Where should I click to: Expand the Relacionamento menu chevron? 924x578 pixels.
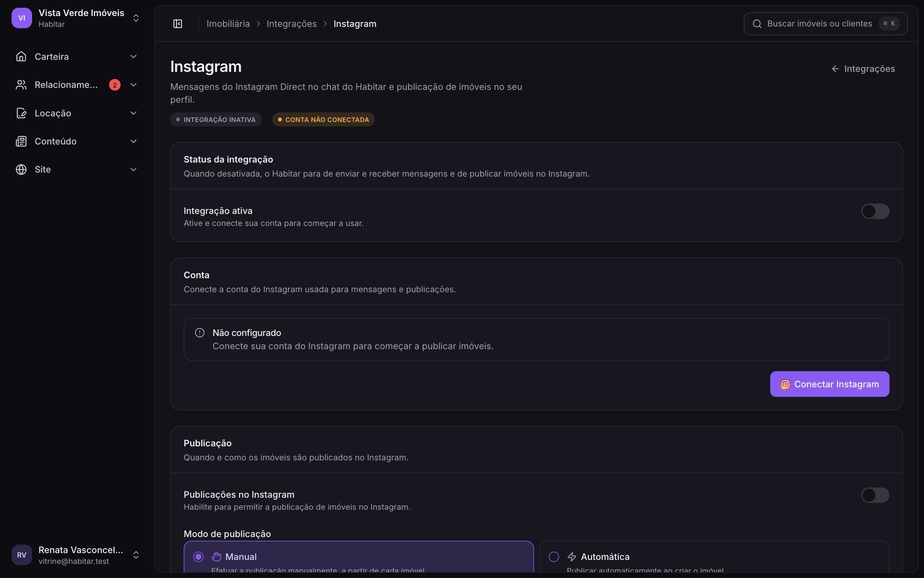(134, 85)
